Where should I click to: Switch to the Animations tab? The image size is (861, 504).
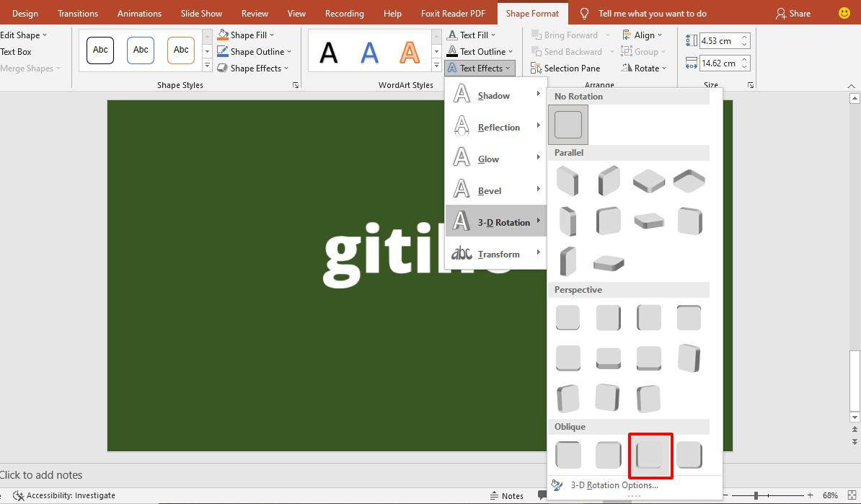139,13
